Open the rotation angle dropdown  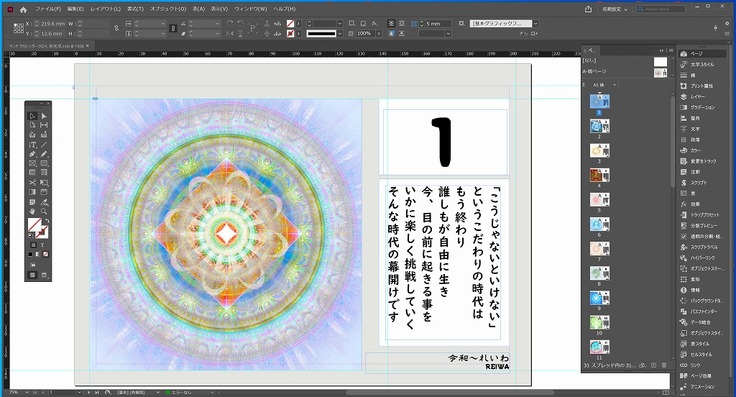coord(218,23)
